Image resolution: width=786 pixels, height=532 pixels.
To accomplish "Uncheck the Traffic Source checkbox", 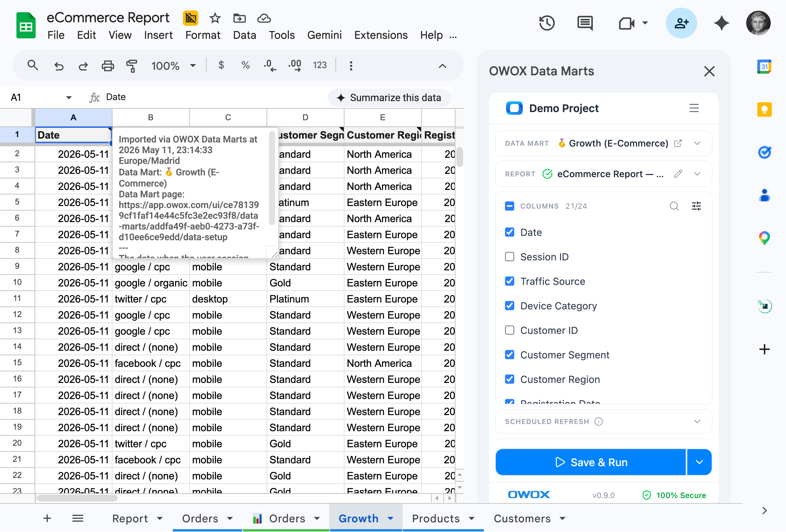I will coord(509,281).
